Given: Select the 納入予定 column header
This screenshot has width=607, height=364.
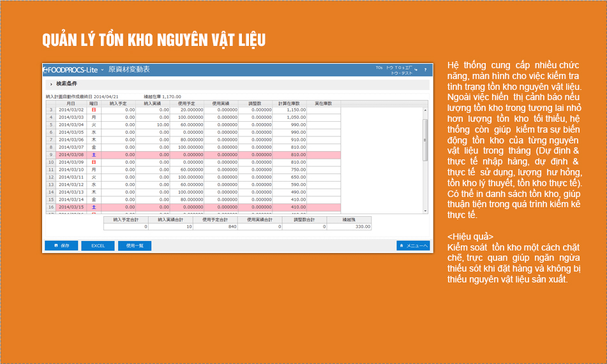Looking at the screenshot, I should [x=119, y=103].
